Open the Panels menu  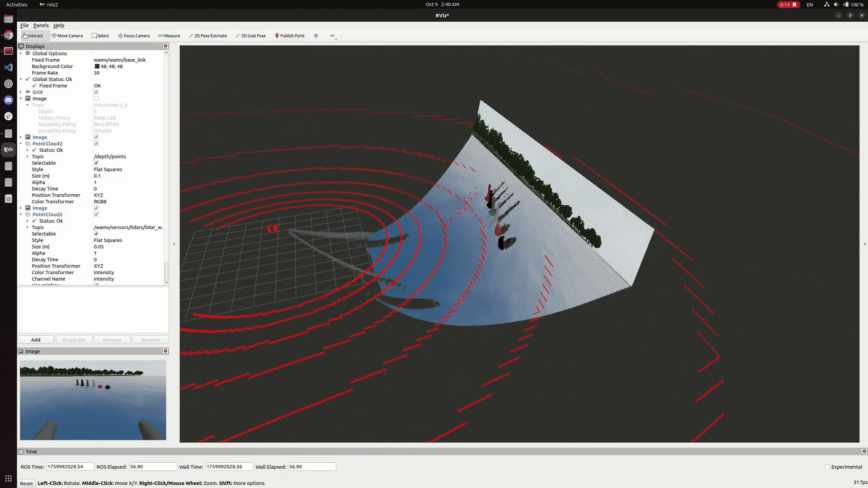coord(41,25)
